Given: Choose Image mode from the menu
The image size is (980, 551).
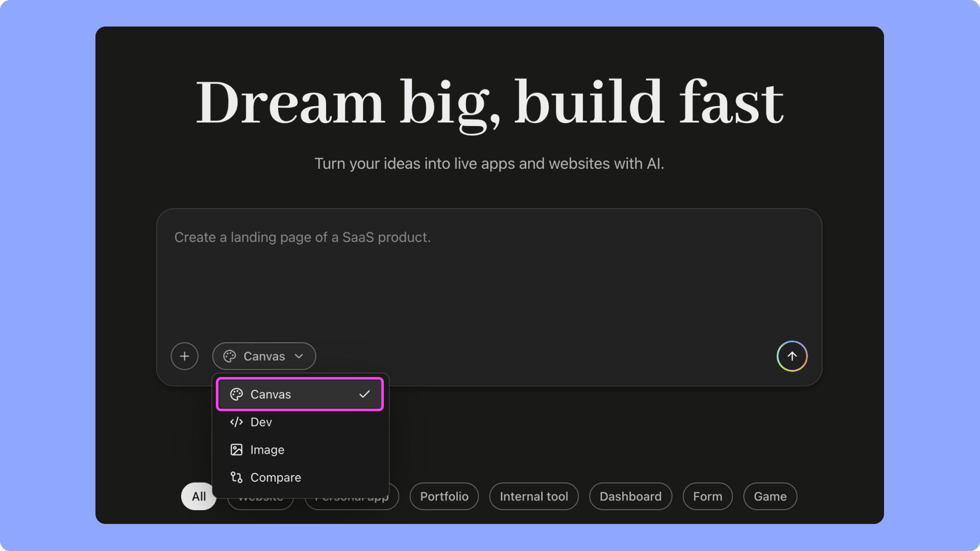Looking at the screenshot, I should (x=267, y=449).
